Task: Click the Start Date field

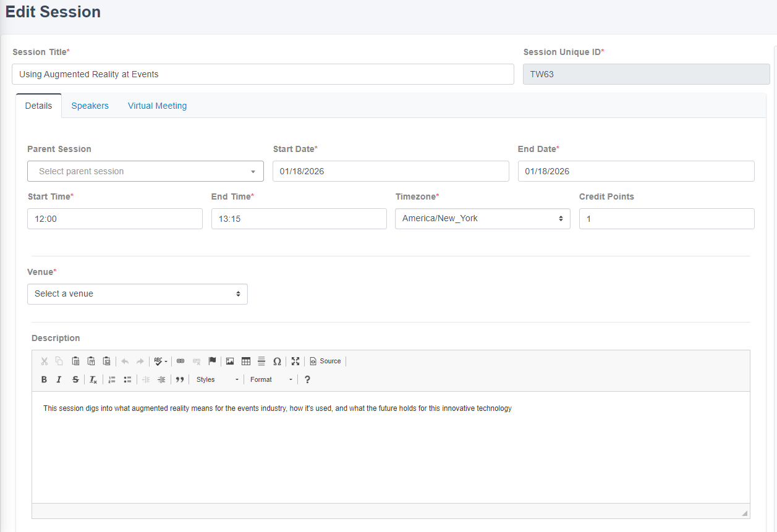Action: (x=391, y=171)
